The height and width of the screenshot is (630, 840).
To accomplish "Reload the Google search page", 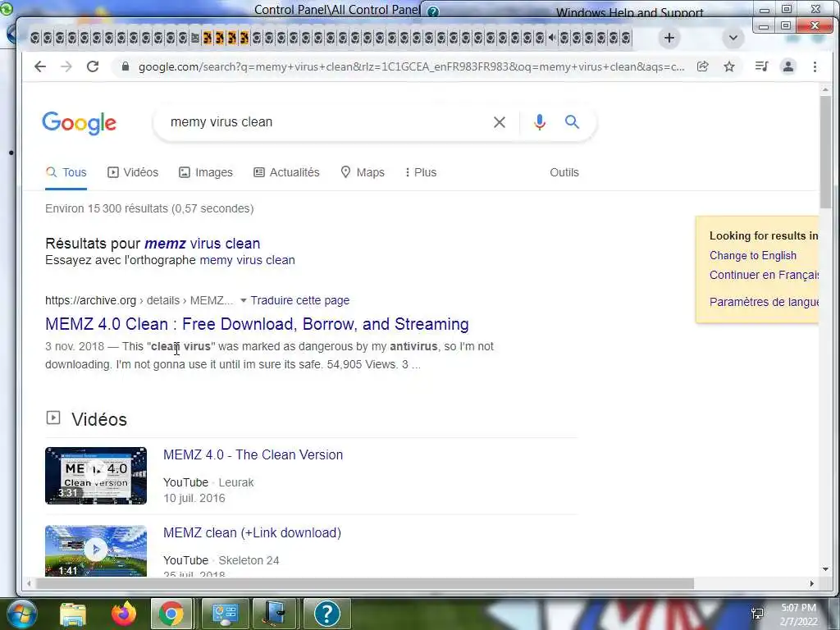I will click(93, 66).
